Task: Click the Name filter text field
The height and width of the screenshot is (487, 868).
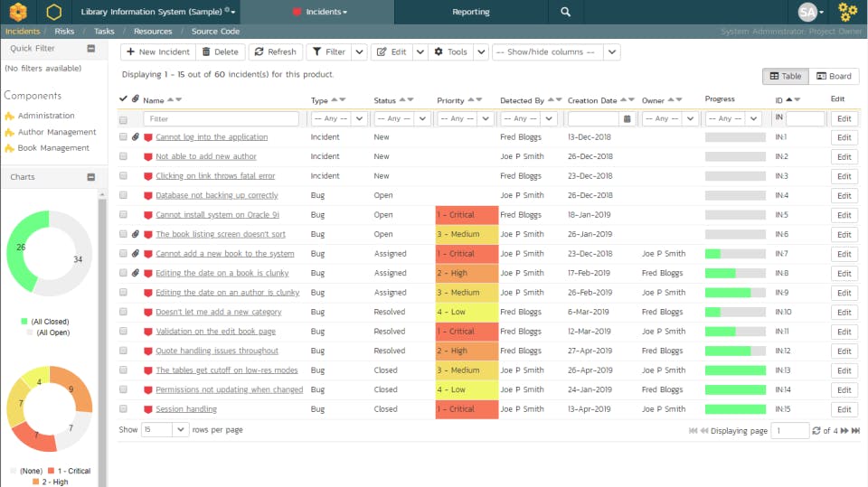Action: click(x=221, y=118)
